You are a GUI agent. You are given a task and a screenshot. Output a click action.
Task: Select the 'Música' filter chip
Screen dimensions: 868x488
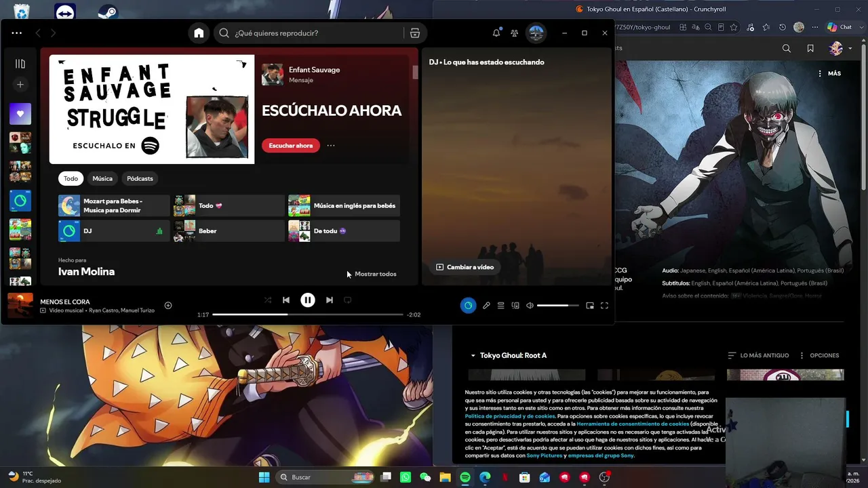[102, 178]
